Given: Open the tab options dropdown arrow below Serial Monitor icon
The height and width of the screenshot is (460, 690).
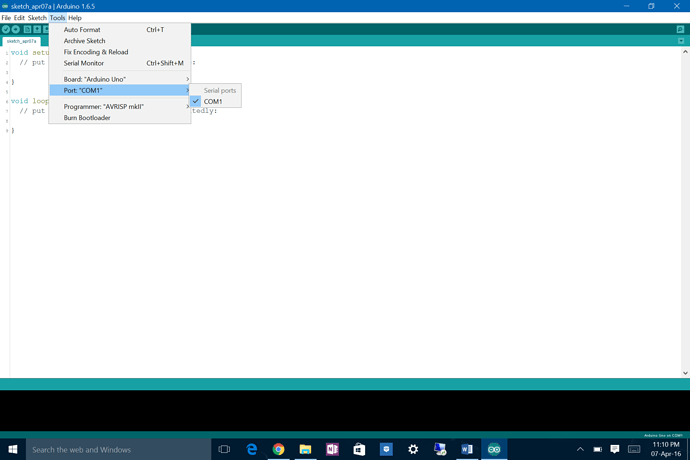Looking at the screenshot, I should 681,41.
